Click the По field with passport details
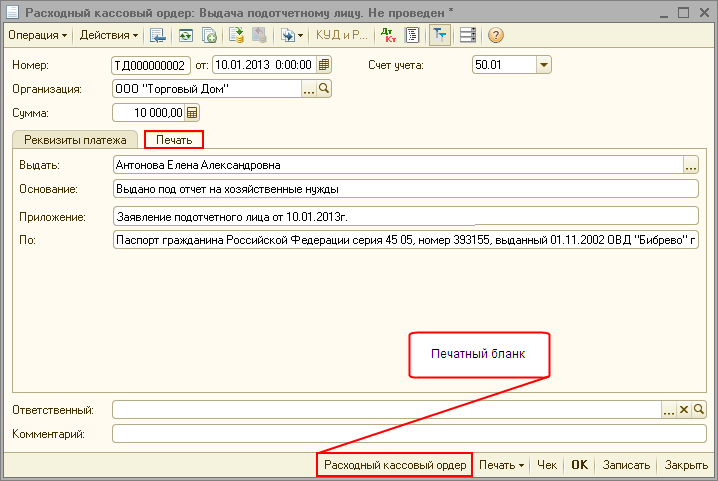This screenshot has height=481, width=718. point(406,240)
